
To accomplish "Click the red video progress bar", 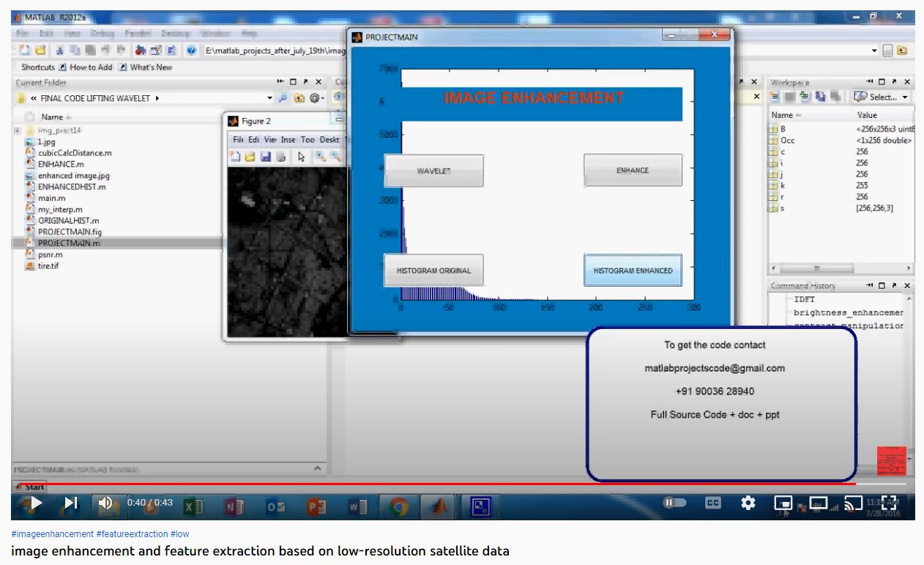I will pyautogui.click(x=439, y=484).
